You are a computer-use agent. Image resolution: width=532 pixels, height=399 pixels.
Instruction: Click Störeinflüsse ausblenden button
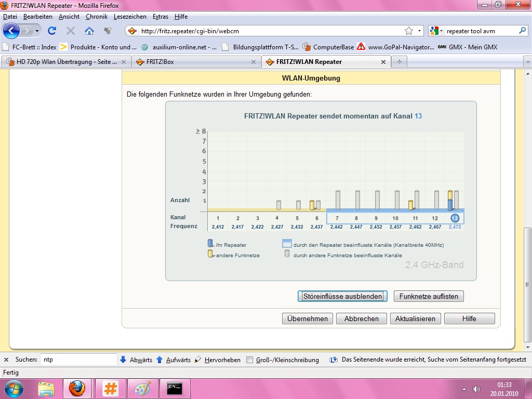[x=342, y=296]
